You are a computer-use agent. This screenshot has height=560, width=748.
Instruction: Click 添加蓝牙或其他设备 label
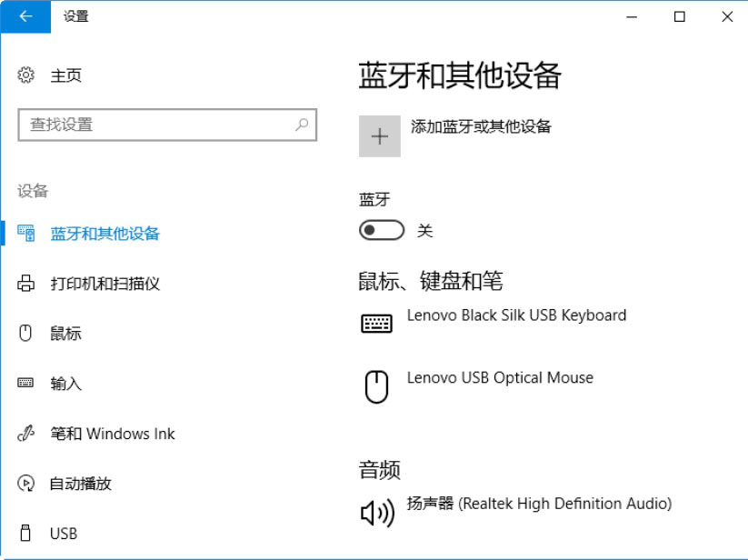click(481, 126)
